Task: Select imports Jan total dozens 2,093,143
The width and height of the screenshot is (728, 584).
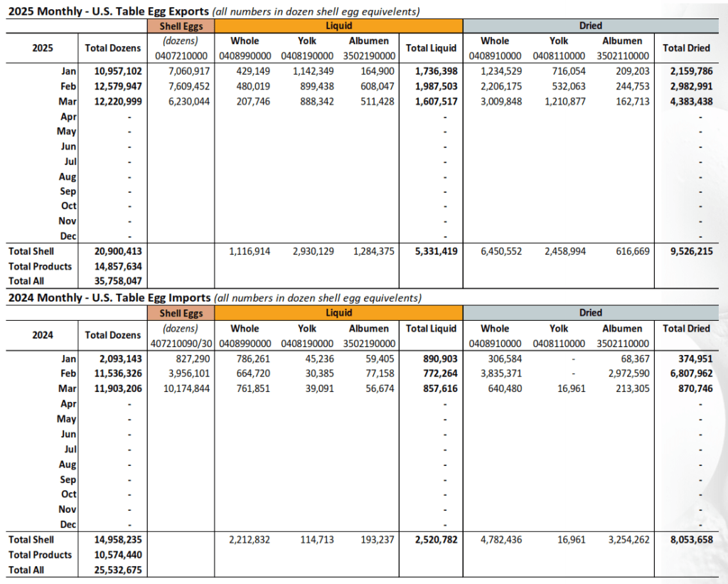Action: pyautogui.click(x=121, y=359)
